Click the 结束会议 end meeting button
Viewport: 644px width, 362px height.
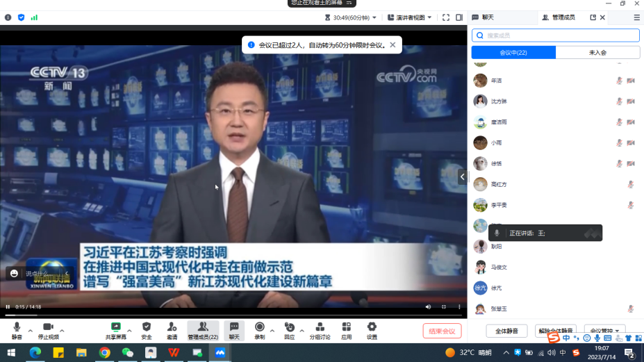click(x=442, y=331)
